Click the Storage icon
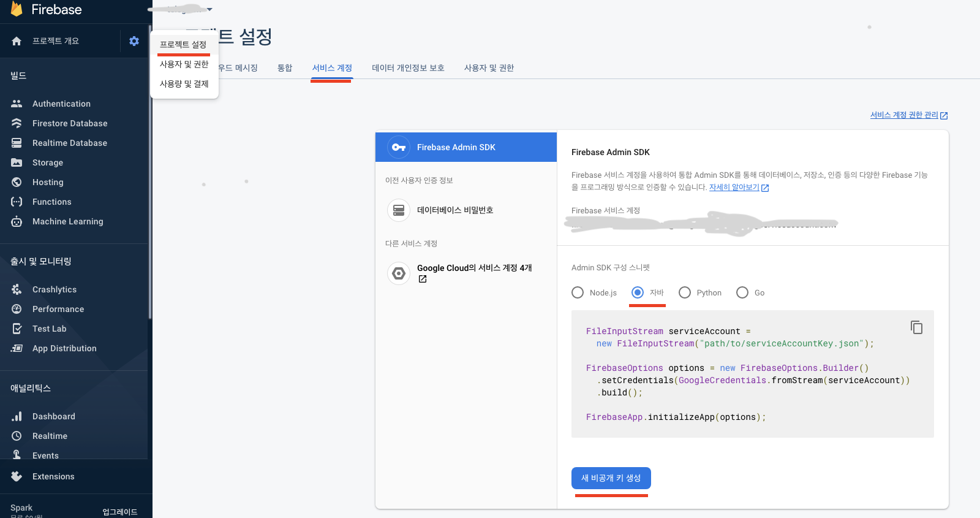This screenshot has height=518, width=980. coord(17,162)
